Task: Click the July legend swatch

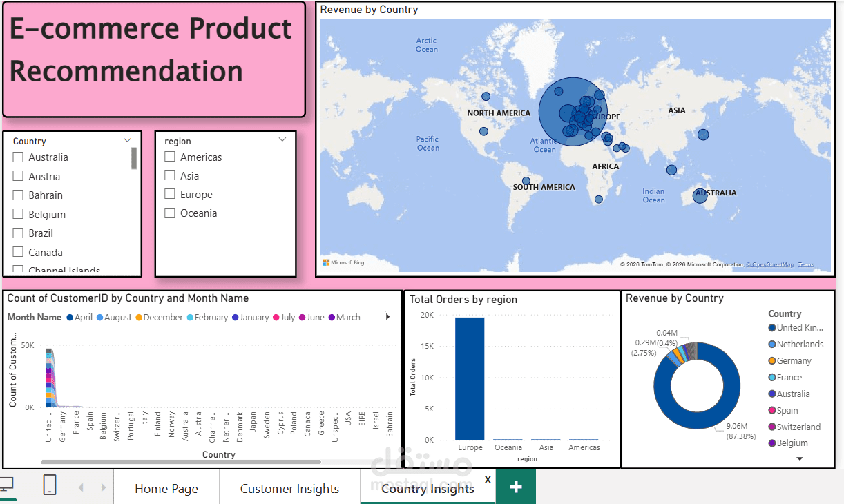Action: coord(276,318)
